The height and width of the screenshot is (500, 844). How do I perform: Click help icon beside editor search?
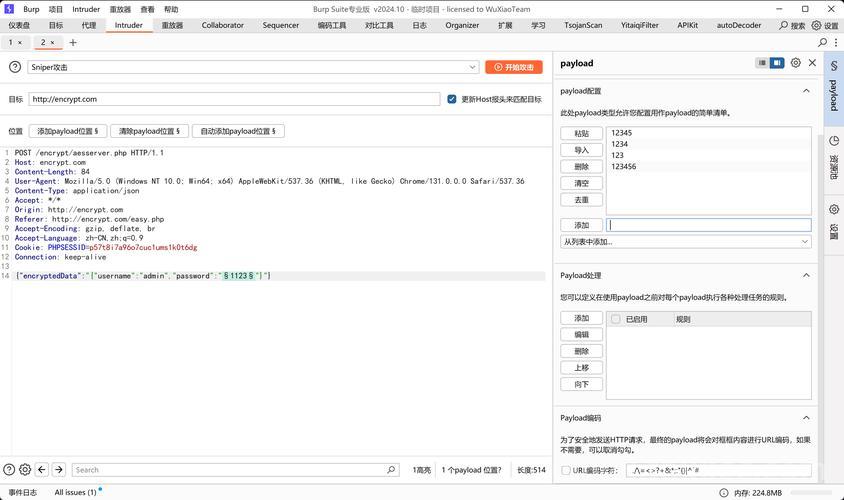[9, 469]
